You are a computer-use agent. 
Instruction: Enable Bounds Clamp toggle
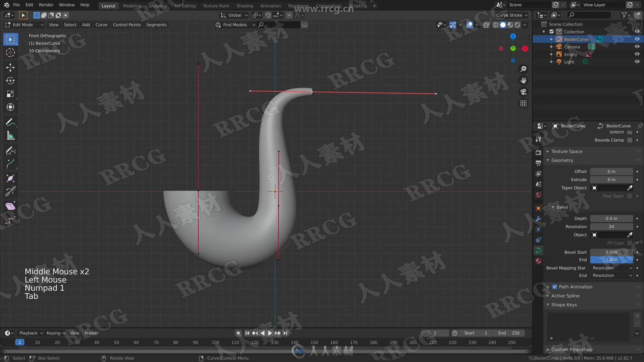pos(631,140)
